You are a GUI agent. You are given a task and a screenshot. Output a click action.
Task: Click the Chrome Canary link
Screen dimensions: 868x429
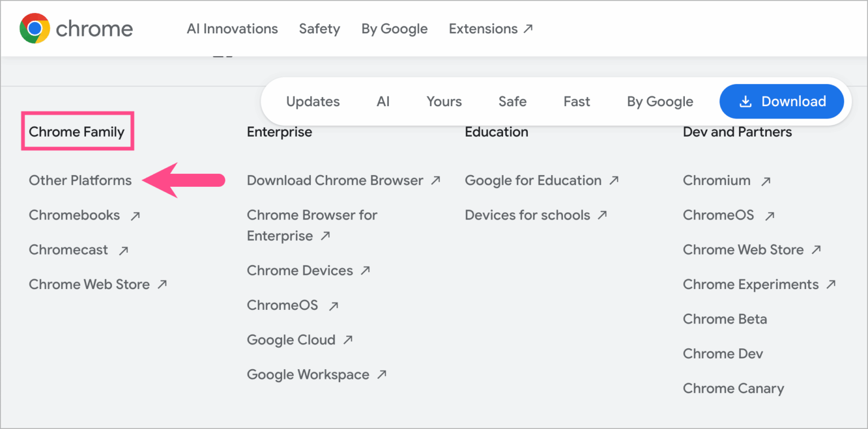733,388
